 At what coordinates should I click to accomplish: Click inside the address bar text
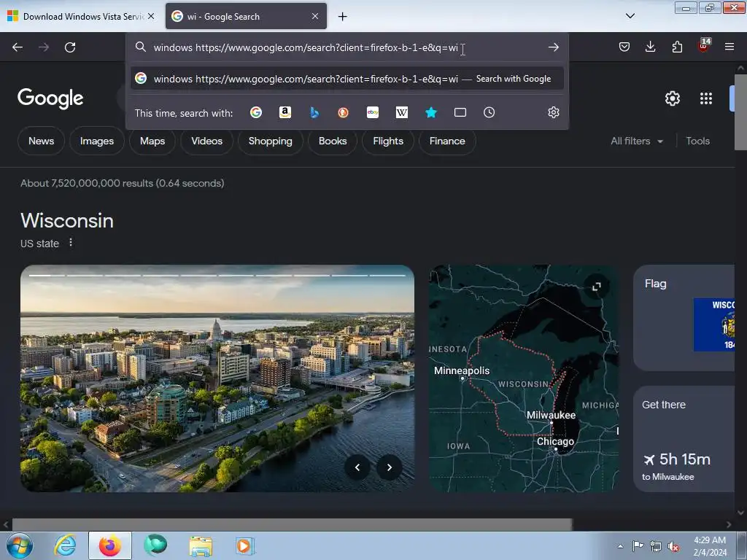(x=306, y=47)
